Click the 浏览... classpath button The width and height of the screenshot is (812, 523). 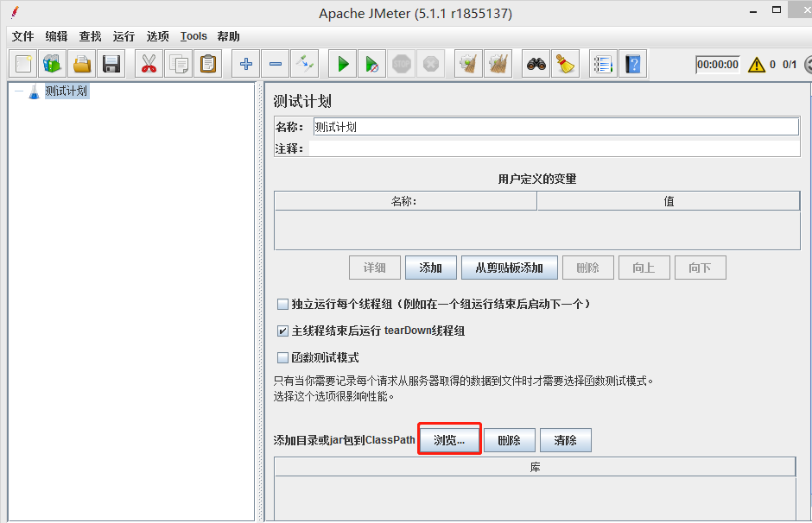[449, 440]
